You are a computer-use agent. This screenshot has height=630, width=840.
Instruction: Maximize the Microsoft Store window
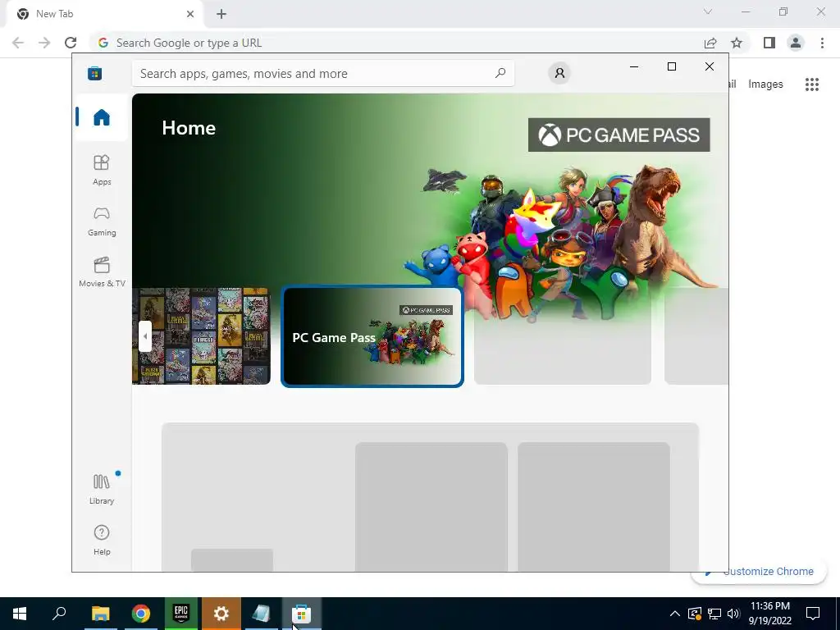672,66
